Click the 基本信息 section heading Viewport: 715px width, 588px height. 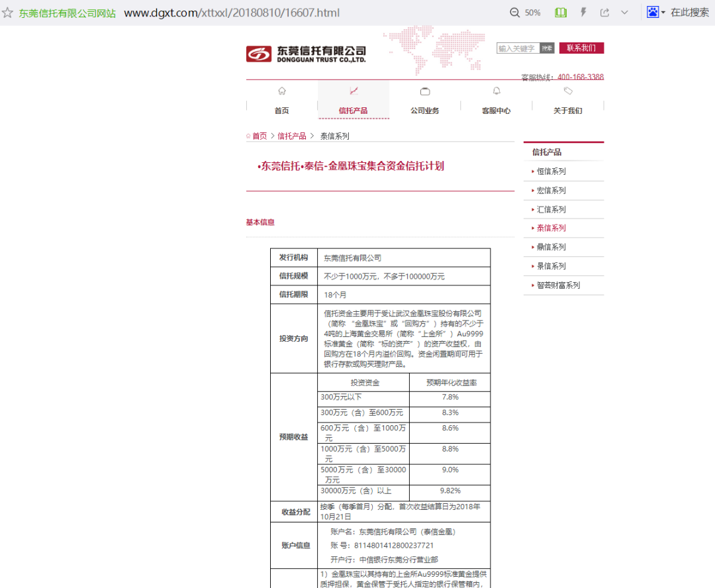click(260, 222)
